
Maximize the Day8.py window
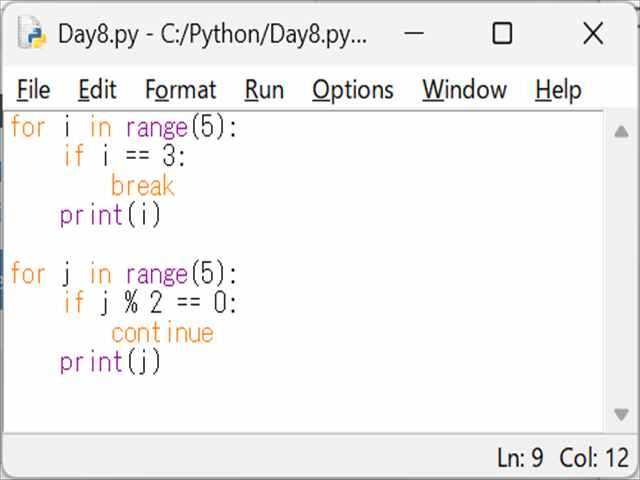(x=502, y=33)
